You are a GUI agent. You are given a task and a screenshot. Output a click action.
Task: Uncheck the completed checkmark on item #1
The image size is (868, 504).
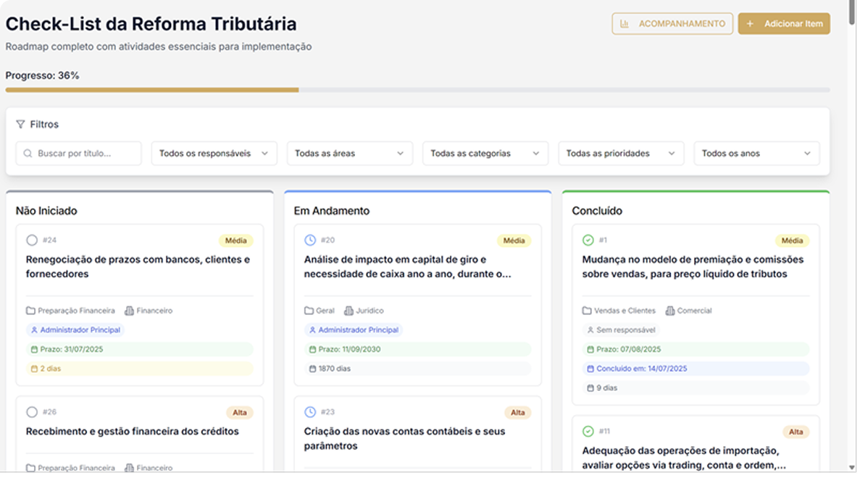588,240
